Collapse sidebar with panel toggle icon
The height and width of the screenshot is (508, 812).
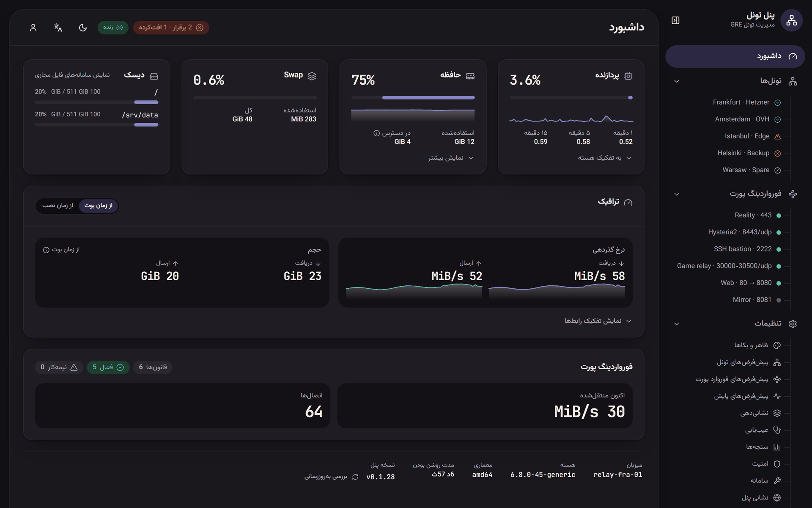point(675,20)
